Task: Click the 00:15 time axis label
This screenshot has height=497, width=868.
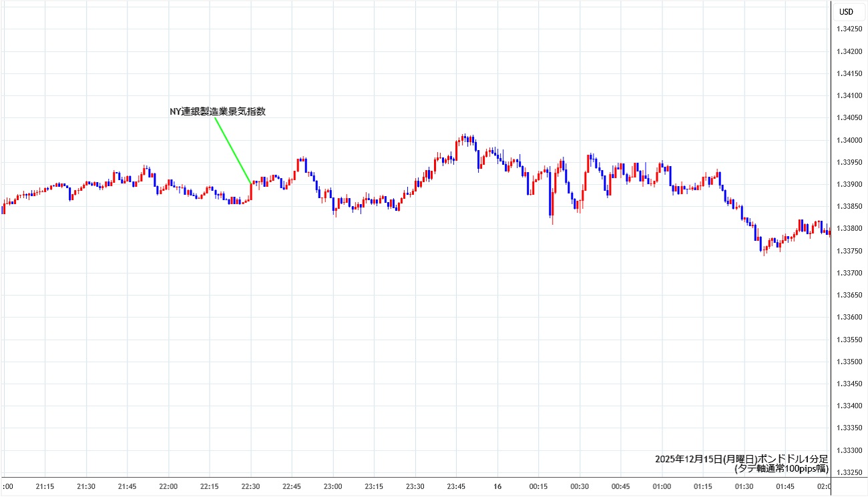Action: (538, 487)
